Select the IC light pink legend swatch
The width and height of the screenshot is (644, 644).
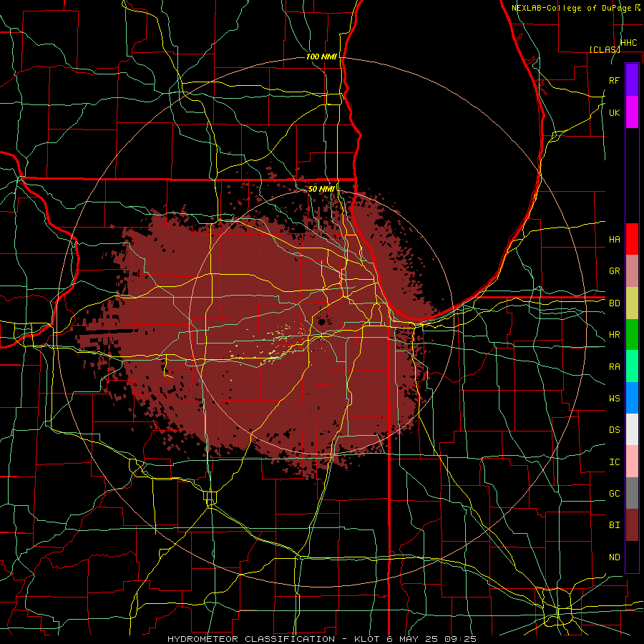(x=632, y=462)
